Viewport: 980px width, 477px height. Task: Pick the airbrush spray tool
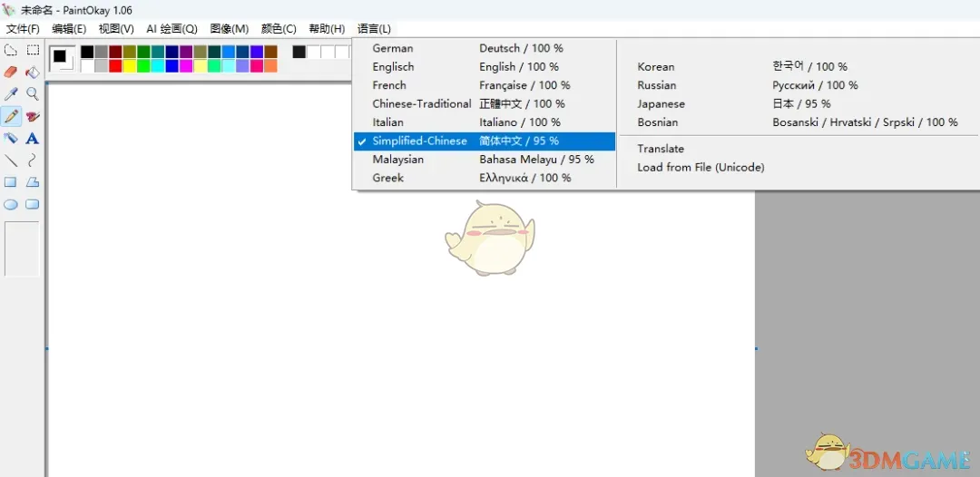pos(11,138)
